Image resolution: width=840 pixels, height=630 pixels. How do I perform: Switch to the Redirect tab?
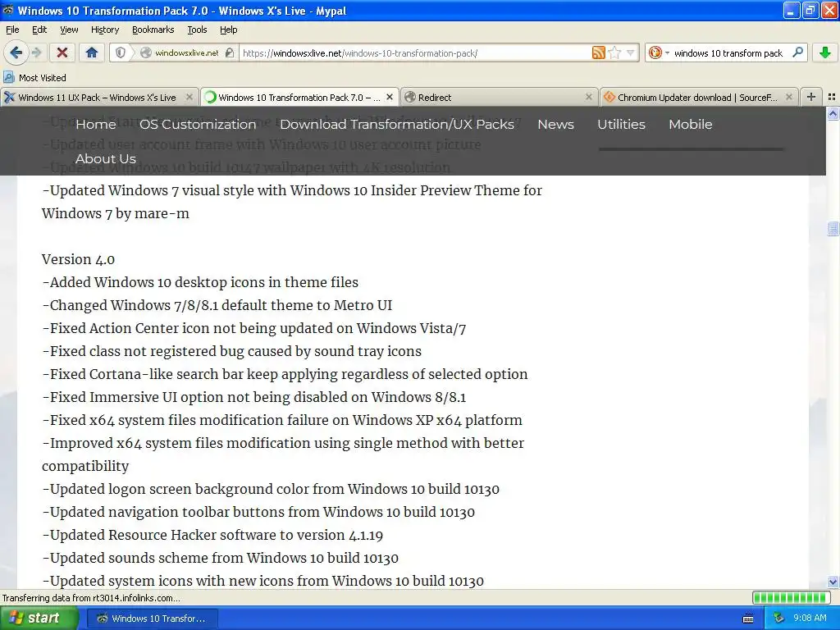[x=493, y=97]
